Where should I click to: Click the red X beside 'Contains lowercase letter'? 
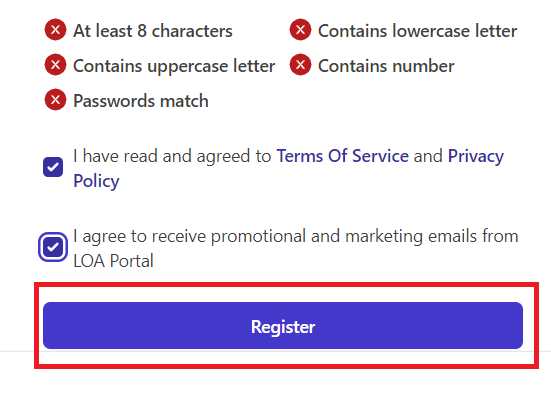(300, 30)
